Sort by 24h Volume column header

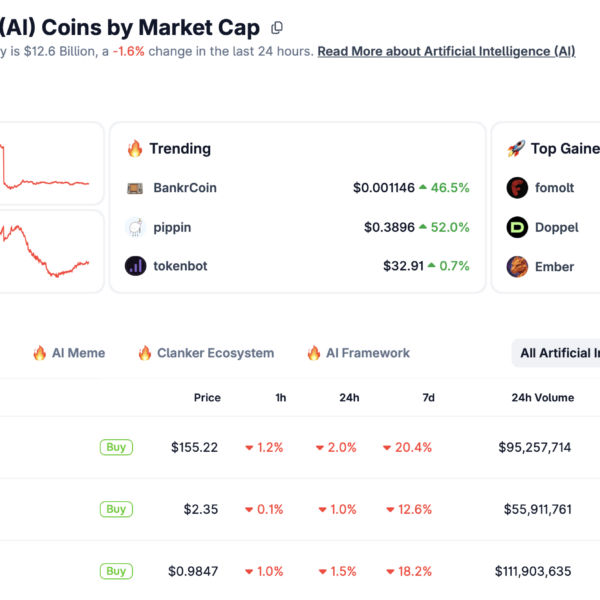[x=542, y=398]
